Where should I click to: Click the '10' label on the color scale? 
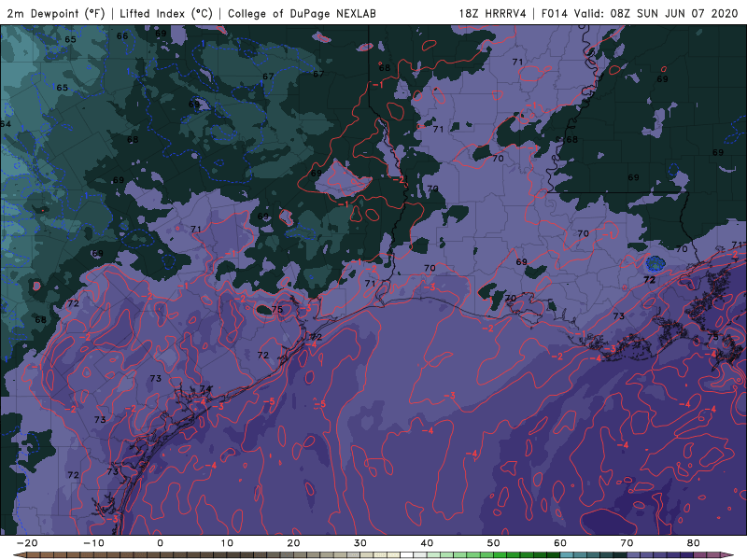tap(227, 543)
